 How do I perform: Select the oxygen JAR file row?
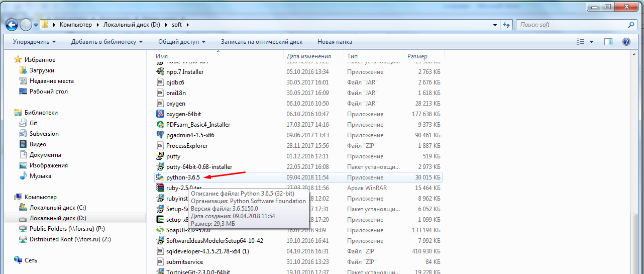[298, 104]
